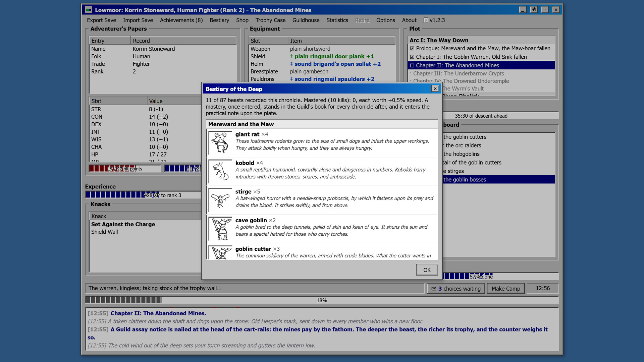This screenshot has height=362, width=644.
Task: Select sound ringmail spaulders +2 pauldrons
Action: point(322,79)
